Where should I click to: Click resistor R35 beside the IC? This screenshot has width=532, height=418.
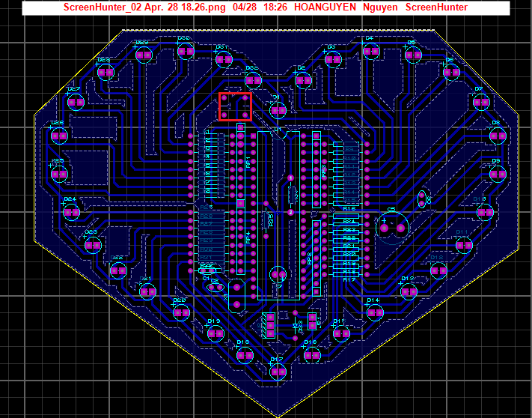click(x=266, y=219)
